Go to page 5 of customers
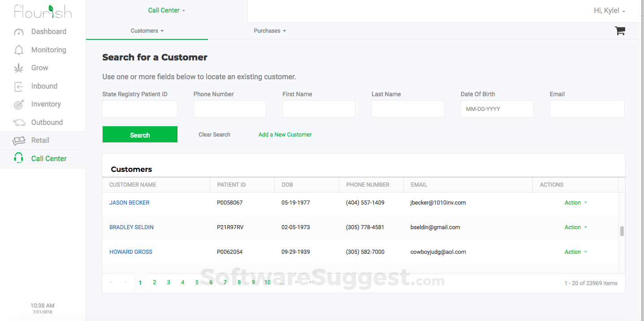The image size is (644, 321). pyautogui.click(x=197, y=282)
